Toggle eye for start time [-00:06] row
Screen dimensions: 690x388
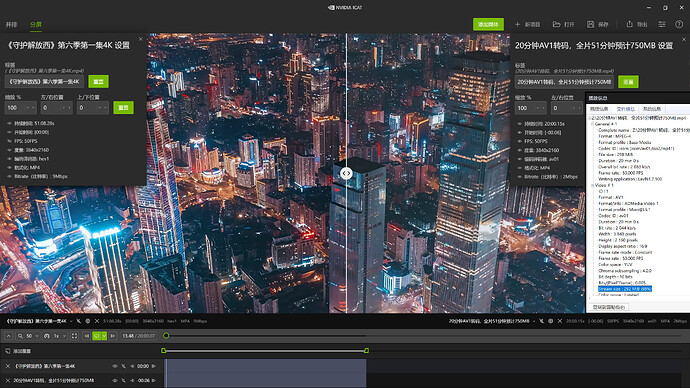(520, 133)
